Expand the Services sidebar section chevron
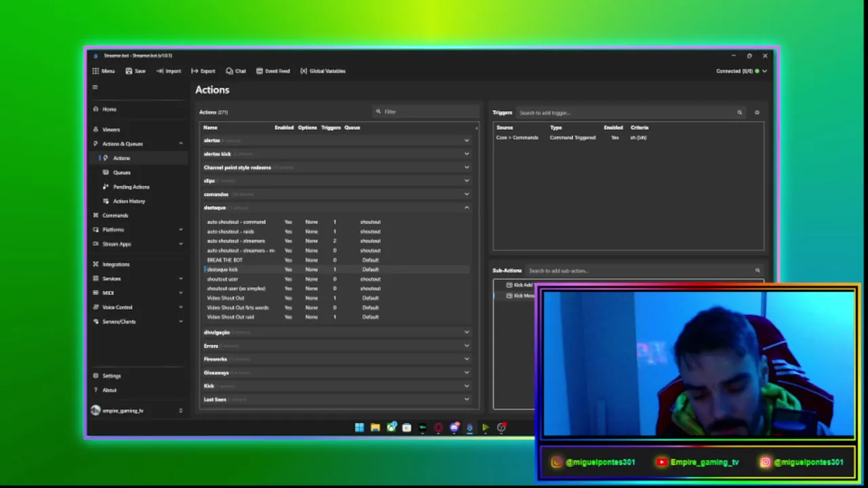 tap(180, 279)
